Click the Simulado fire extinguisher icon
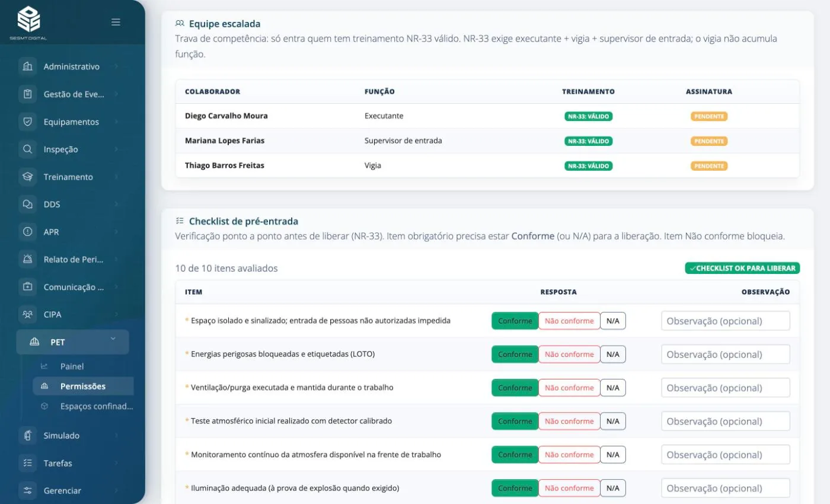The width and height of the screenshot is (830, 504). click(27, 435)
